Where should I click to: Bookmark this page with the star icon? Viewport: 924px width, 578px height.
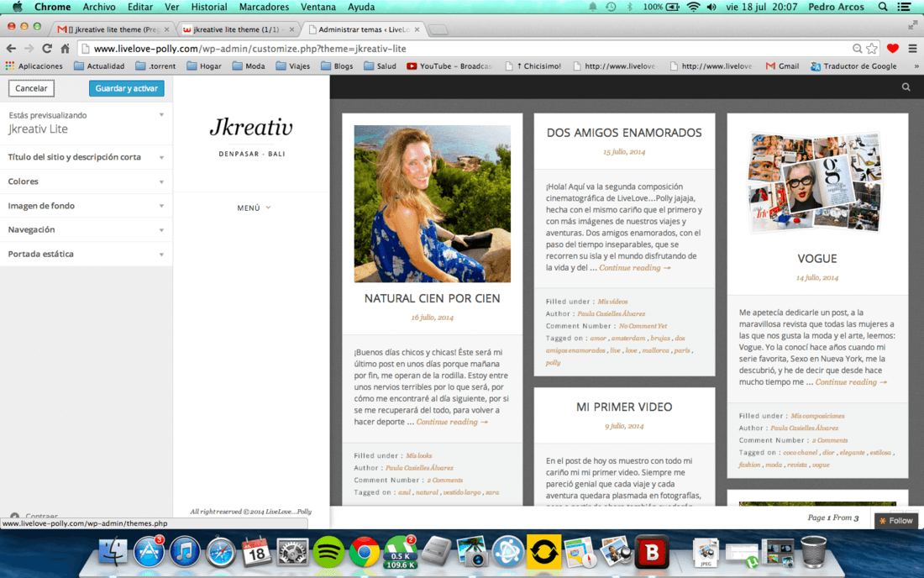pyautogui.click(x=872, y=49)
